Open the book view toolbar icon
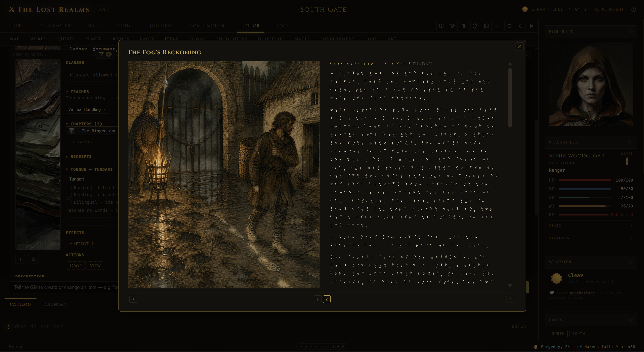Viewport: 644px width, 352px height. 441,26
